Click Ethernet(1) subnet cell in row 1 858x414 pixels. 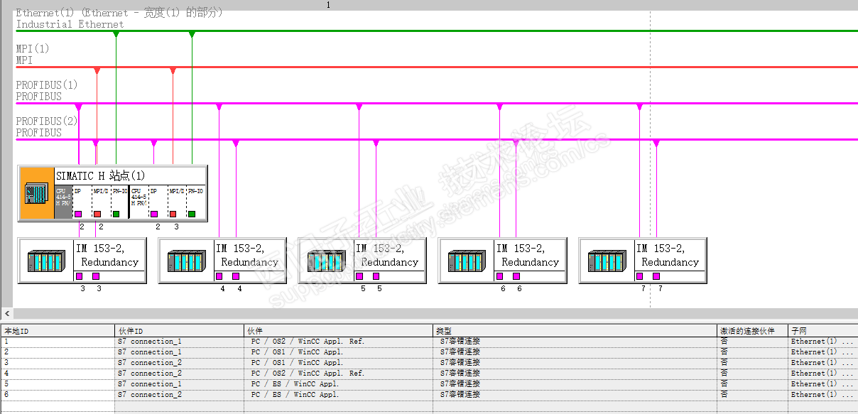tap(823, 342)
